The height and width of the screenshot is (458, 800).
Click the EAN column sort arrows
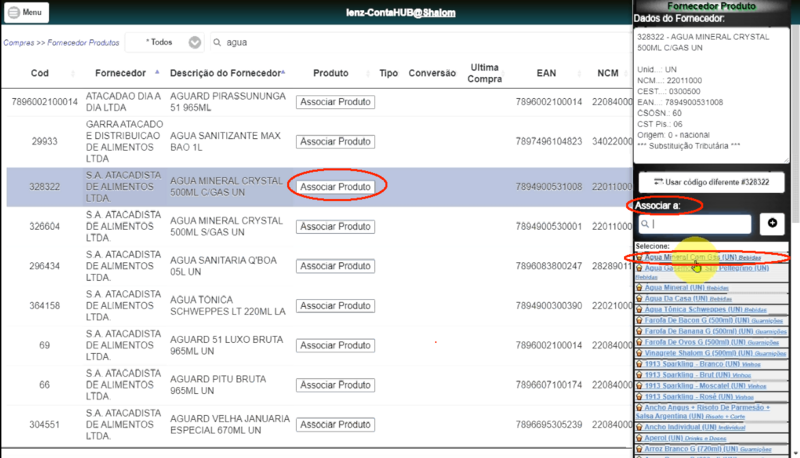point(579,73)
